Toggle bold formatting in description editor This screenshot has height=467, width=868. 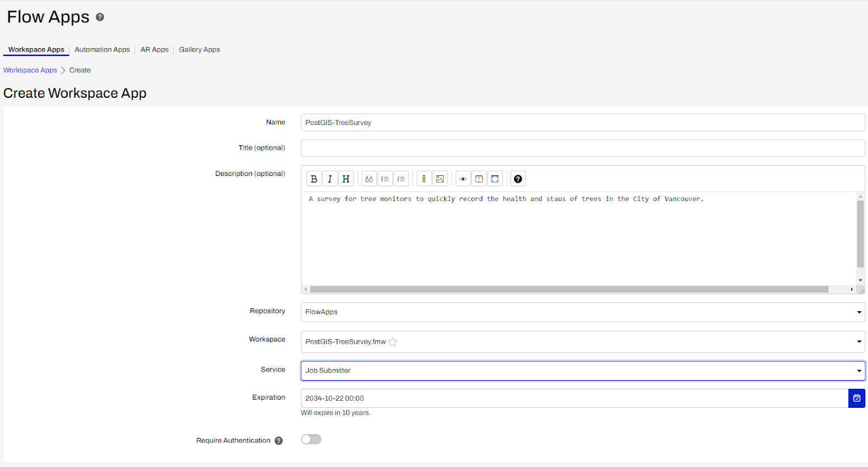coord(314,179)
